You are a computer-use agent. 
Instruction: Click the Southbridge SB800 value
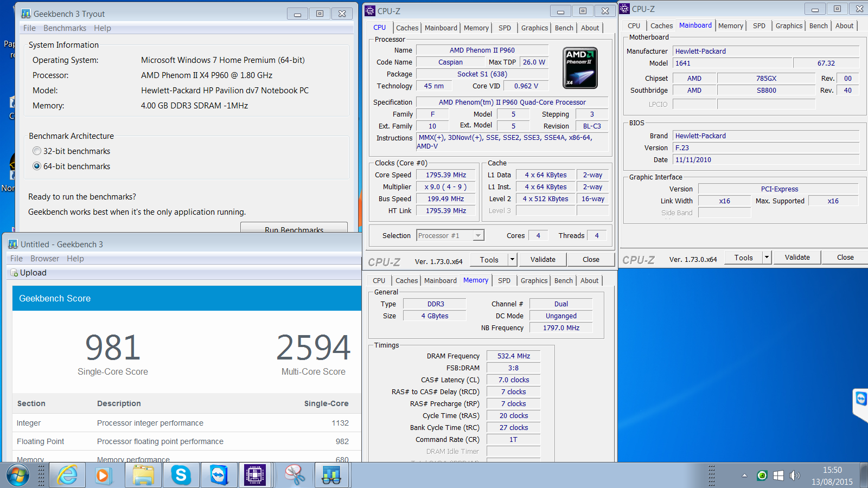pos(766,90)
